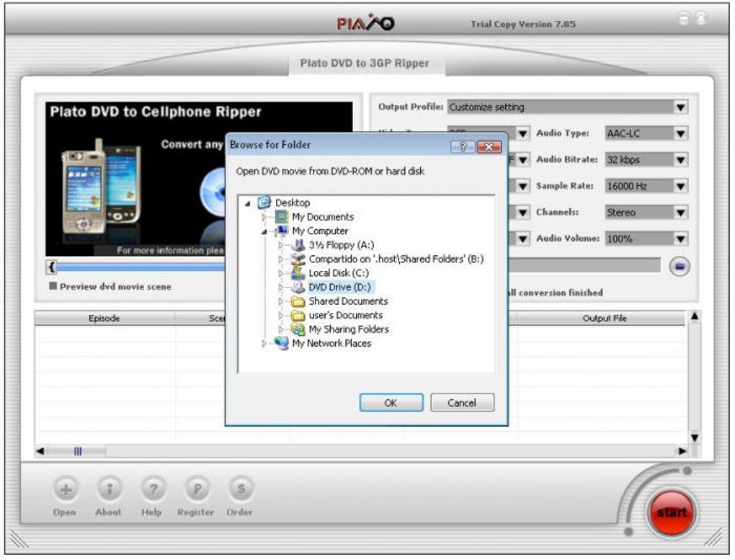
Task: Click the list scroll left arrow
Action: (x=40, y=451)
